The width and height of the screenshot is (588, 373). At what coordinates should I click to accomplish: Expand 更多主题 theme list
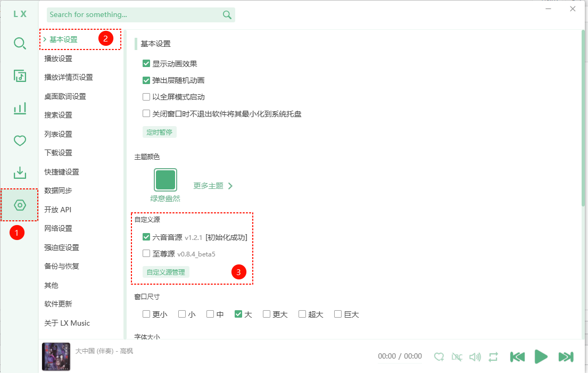(x=213, y=186)
